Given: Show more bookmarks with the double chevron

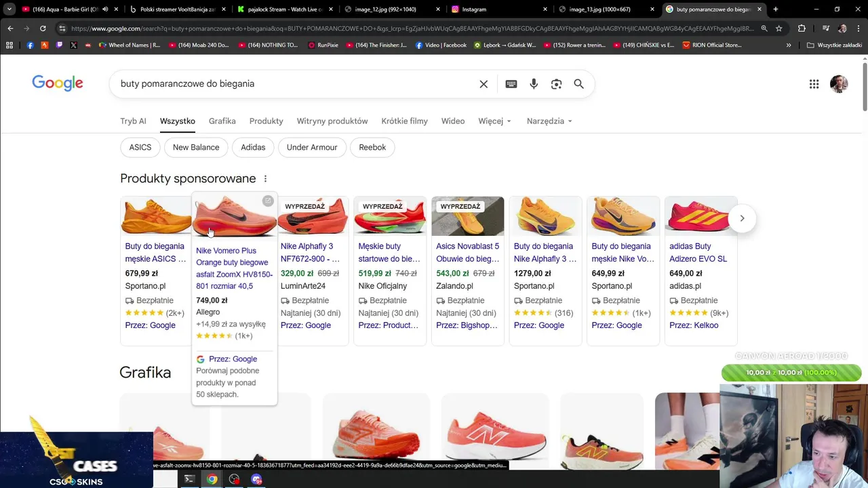Looking at the screenshot, I should (x=788, y=45).
